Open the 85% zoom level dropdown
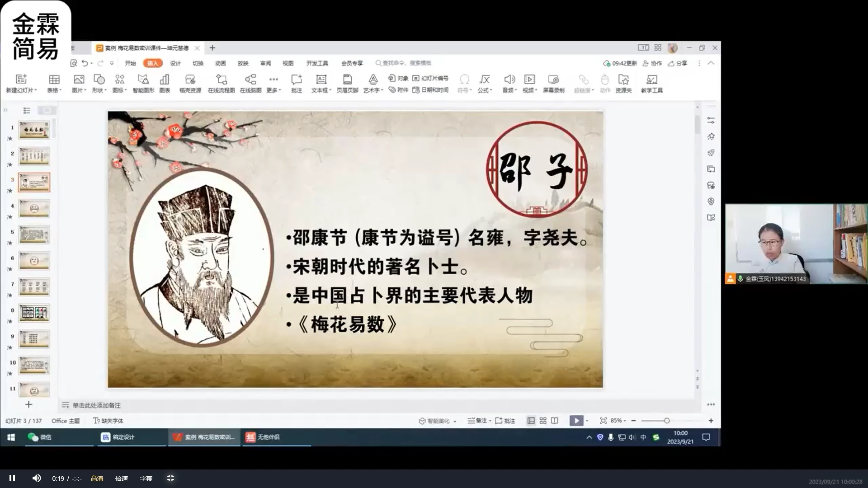 618,421
